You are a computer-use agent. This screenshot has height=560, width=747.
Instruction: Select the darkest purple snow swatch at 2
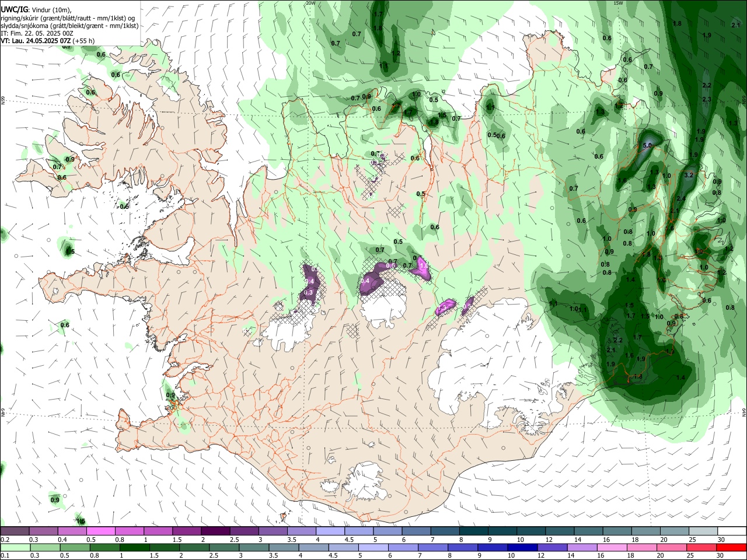coord(215,531)
